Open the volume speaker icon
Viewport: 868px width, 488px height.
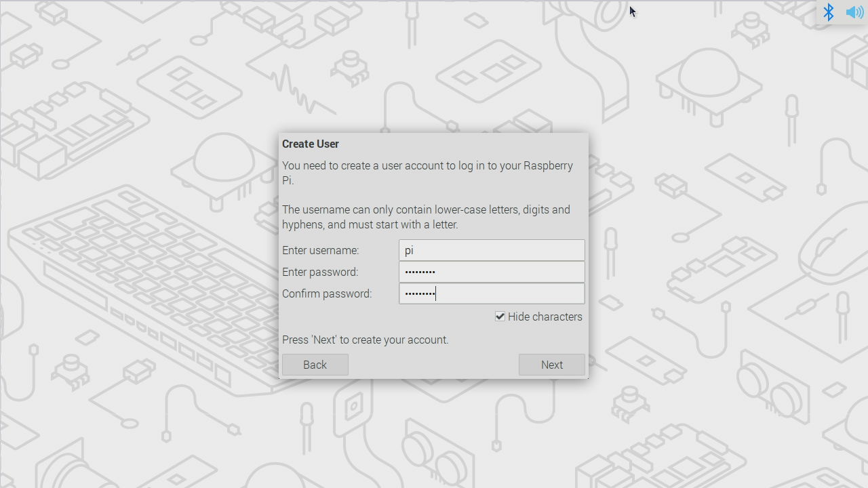854,12
